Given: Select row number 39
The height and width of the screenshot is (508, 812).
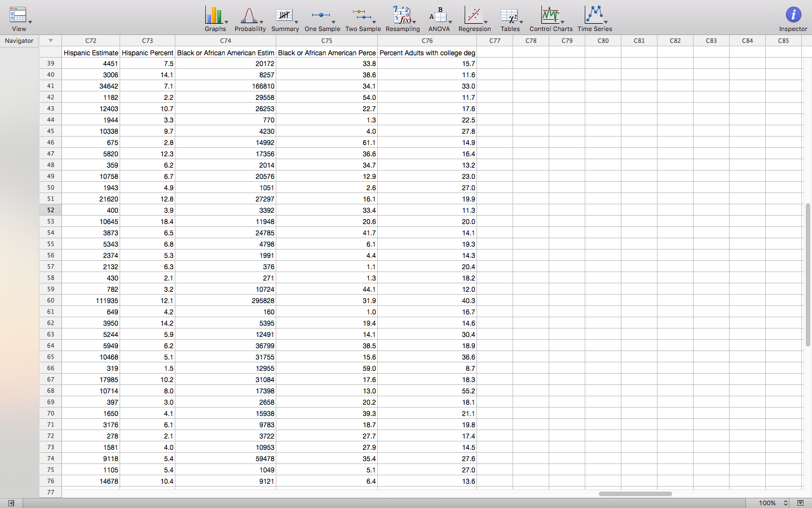Looking at the screenshot, I should [51, 63].
